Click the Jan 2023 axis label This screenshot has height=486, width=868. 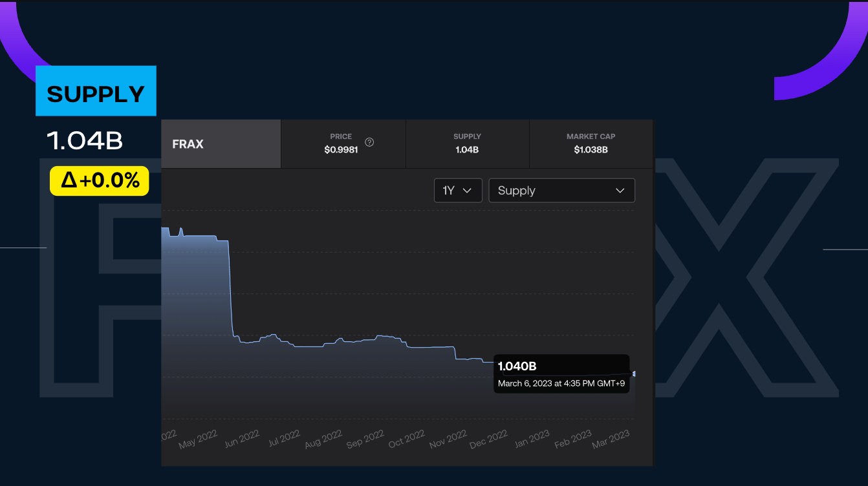click(x=531, y=439)
